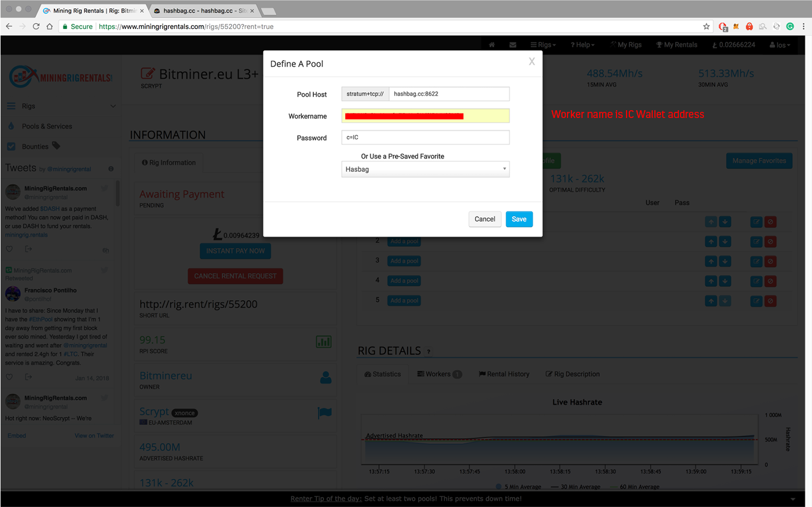
Task: Open the RPI score chart icon
Action: (x=324, y=341)
